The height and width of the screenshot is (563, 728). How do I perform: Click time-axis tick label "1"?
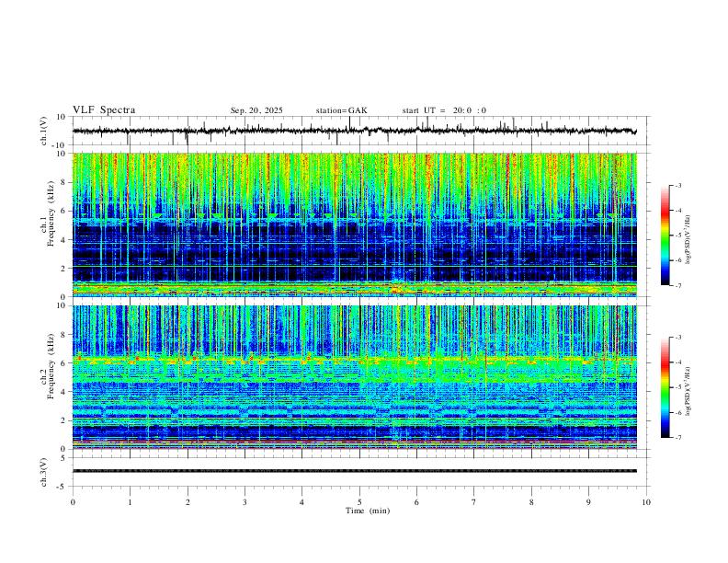pyautogui.click(x=130, y=502)
